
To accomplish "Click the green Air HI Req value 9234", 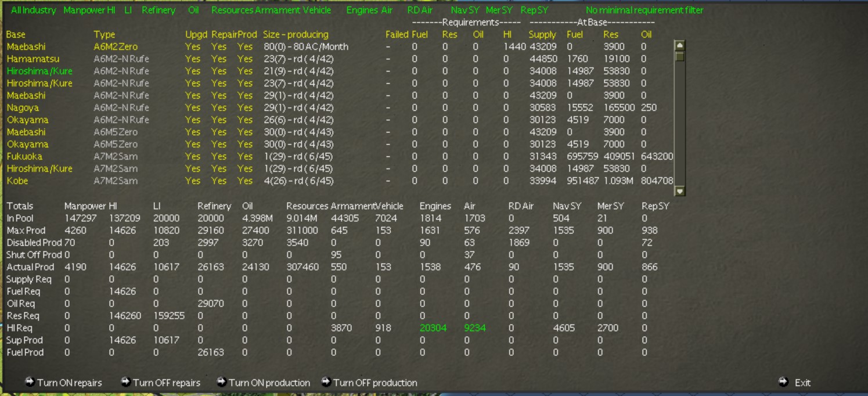I will click(475, 328).
